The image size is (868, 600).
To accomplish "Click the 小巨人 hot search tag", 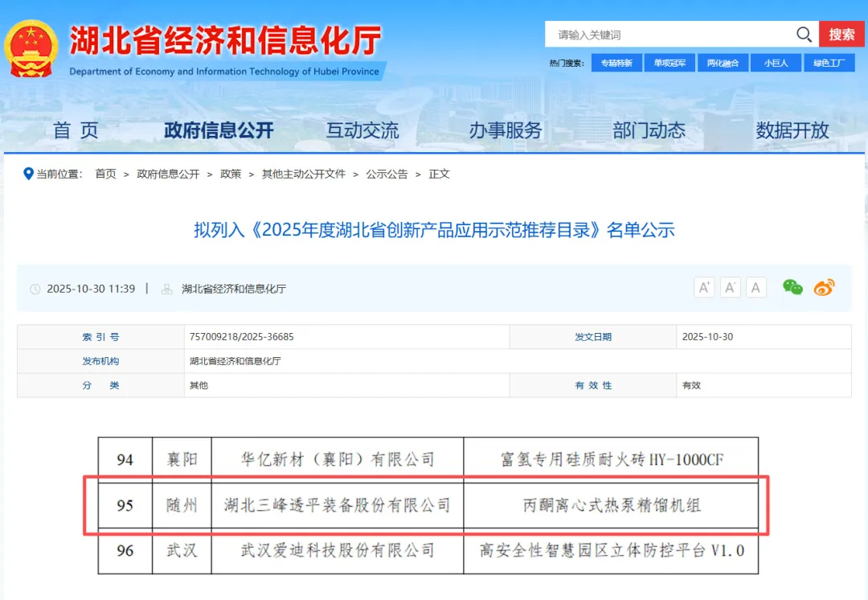I will point(776,63).
